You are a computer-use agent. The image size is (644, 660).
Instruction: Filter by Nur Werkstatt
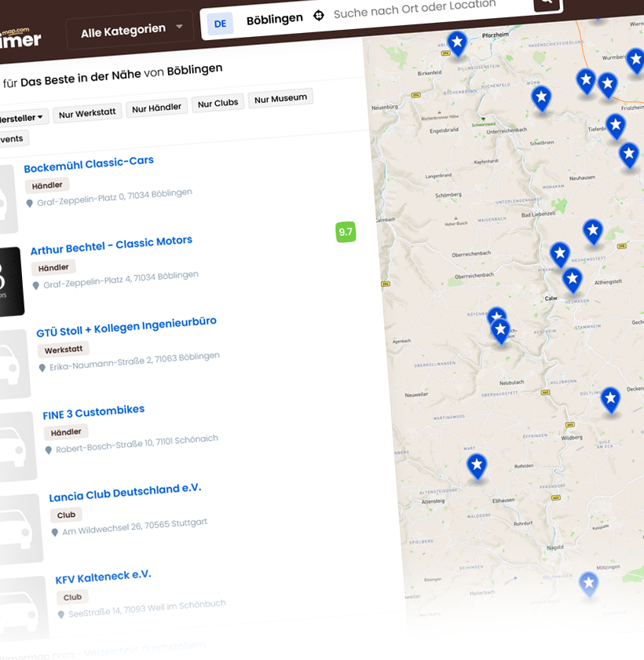click(87, 113)
